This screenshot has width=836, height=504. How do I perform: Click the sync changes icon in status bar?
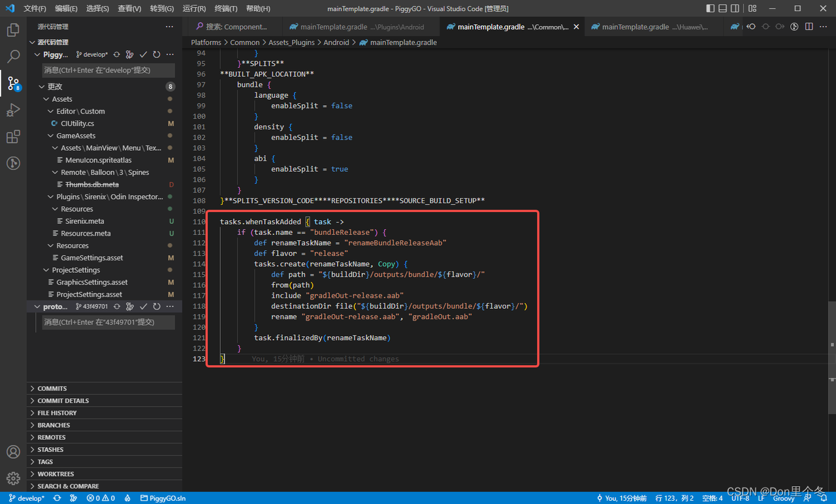pyautogui.click(x=57, y=498)
